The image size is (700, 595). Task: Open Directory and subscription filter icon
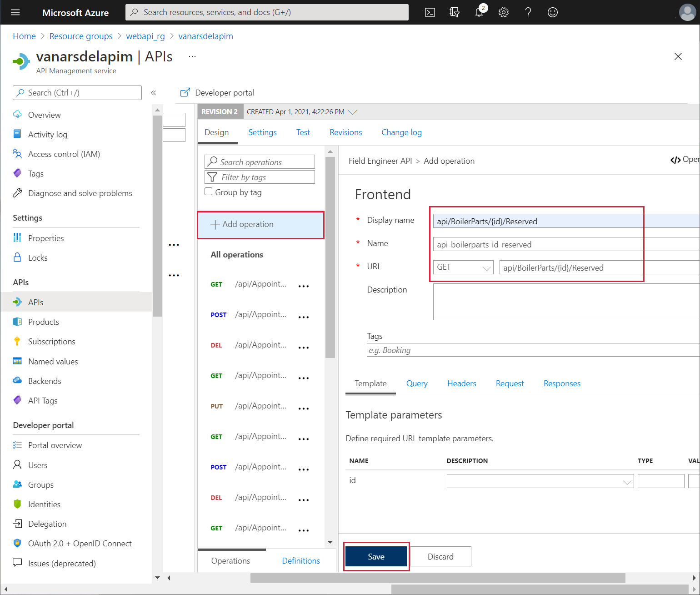click(x=455, y=12)
